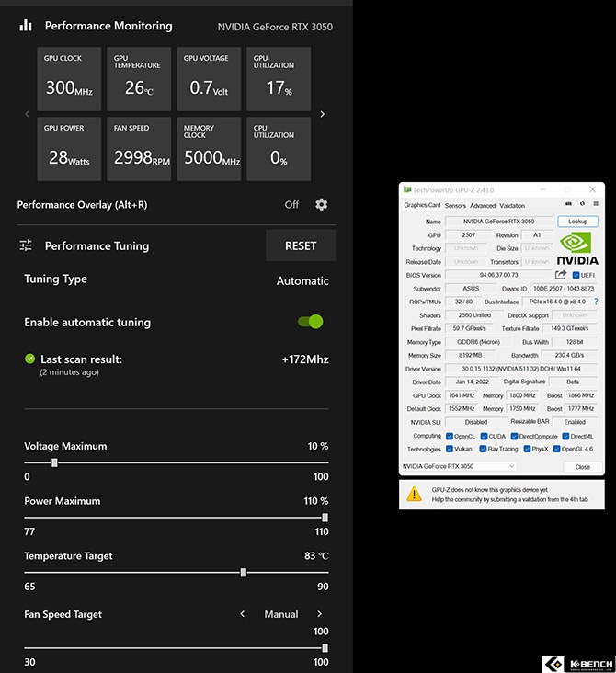616x673 pixels.
Task: Click the Automatic tuning type value
Action: coord(302,280)
